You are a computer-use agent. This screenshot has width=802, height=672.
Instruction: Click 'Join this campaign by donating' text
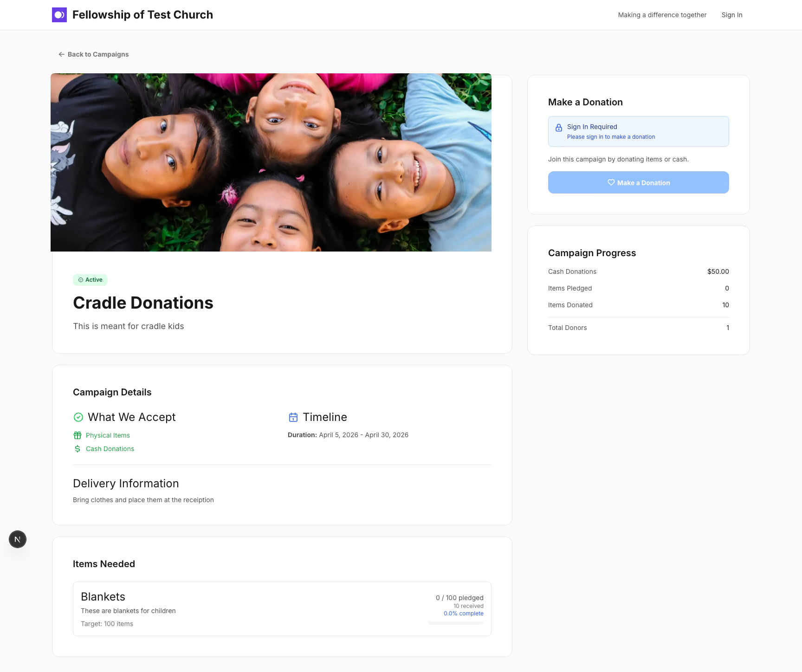(x=618, y=159)
